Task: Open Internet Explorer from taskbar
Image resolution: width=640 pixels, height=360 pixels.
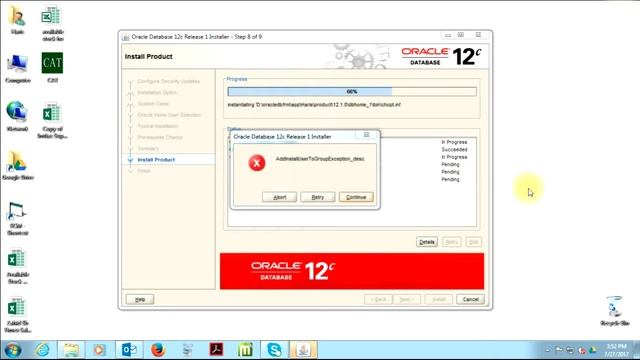Action: click(42, 350)
